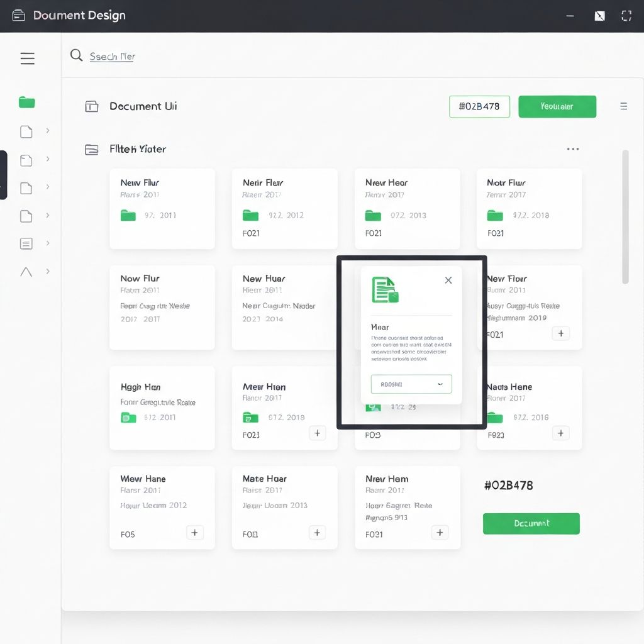Image resolution: width=644 pixels, height=644 pixels.
Task: Click the Document Uii header icon
Action: click(x=92, y=106)
